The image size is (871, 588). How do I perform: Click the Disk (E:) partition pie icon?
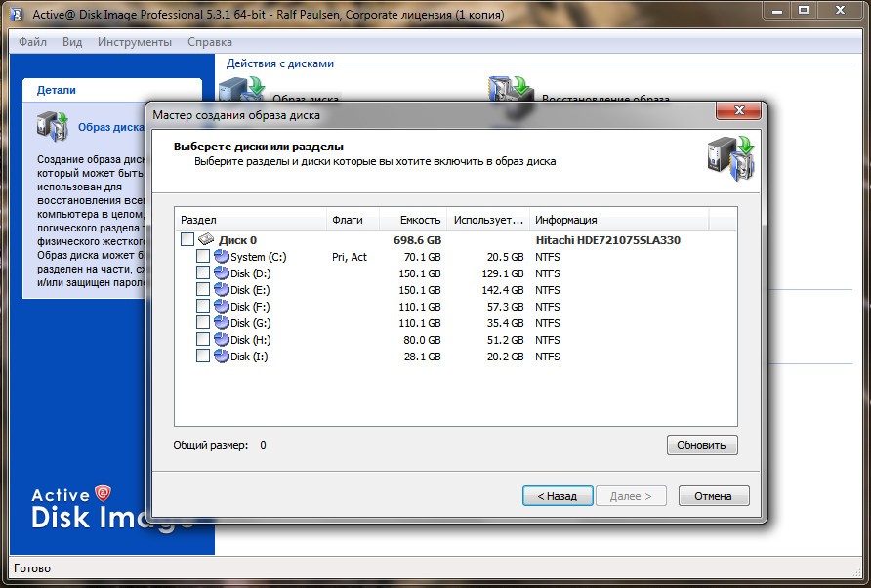pyautogui.click(x=222, y=289)
